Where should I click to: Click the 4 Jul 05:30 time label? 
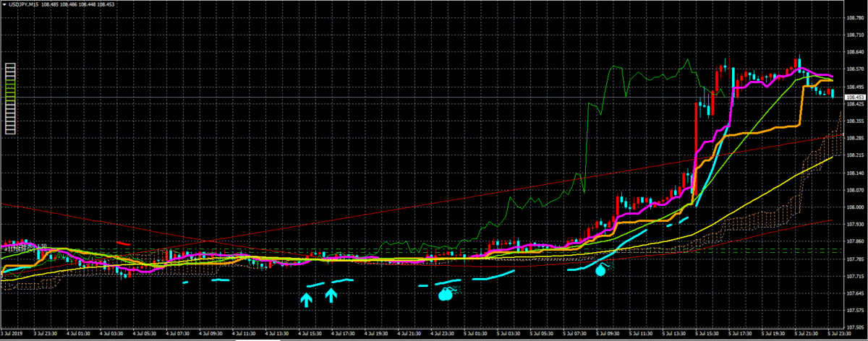[x=145, y=334]
